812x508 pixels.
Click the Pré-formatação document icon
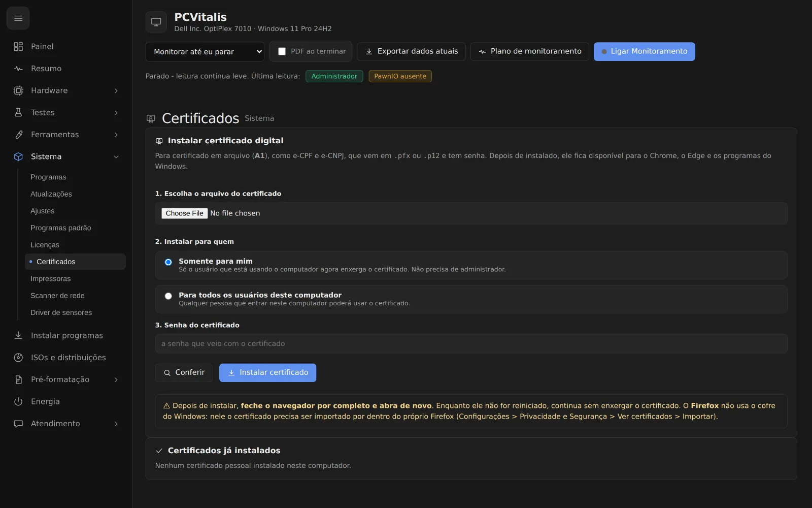coord(18,379)
